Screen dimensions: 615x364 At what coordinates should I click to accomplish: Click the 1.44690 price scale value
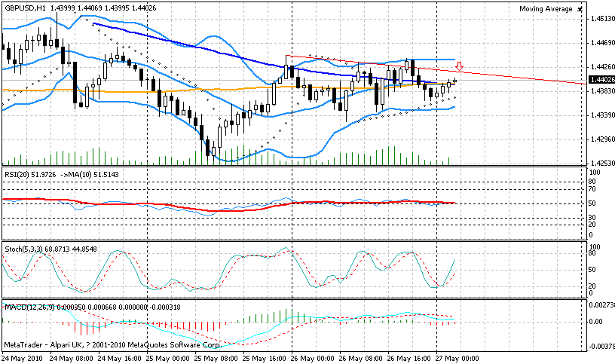602,43
